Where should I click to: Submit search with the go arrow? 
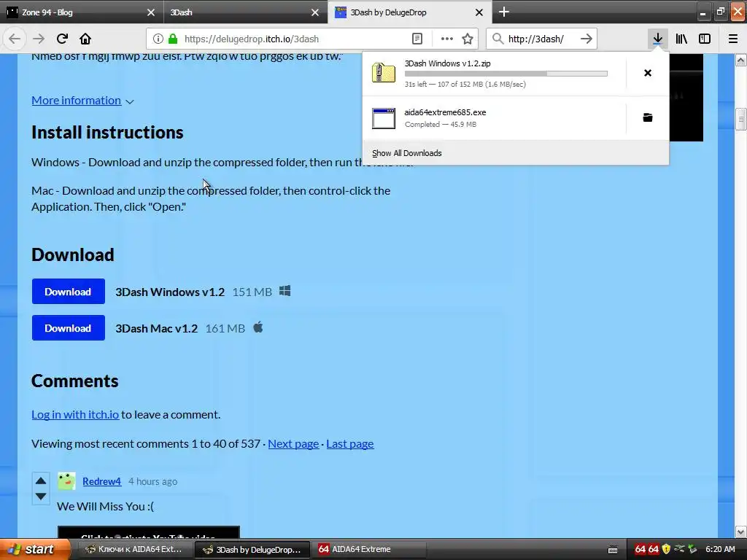pos(587,39)
